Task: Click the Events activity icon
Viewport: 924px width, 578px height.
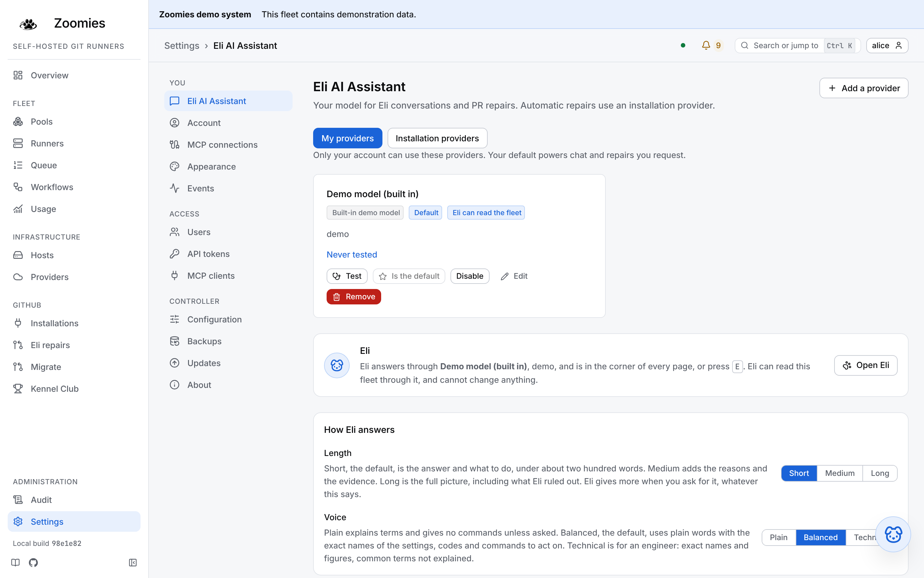Action: click(x=175, y=188)
